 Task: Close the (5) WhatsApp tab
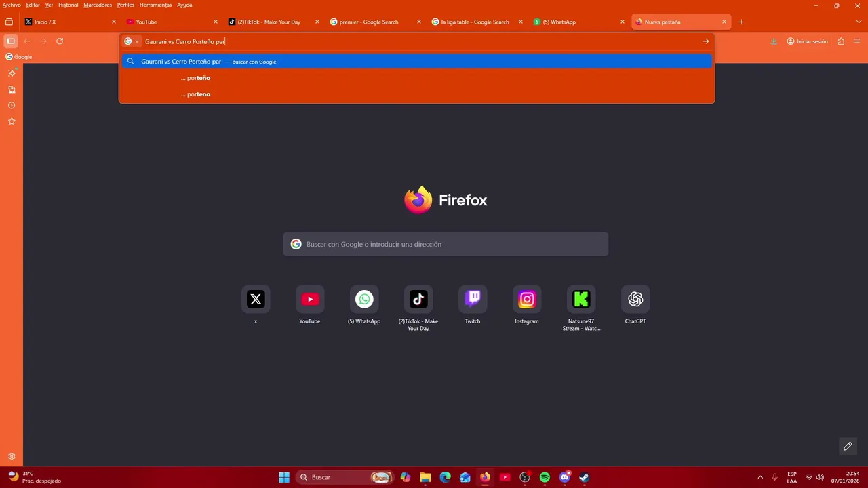point(623,22)
